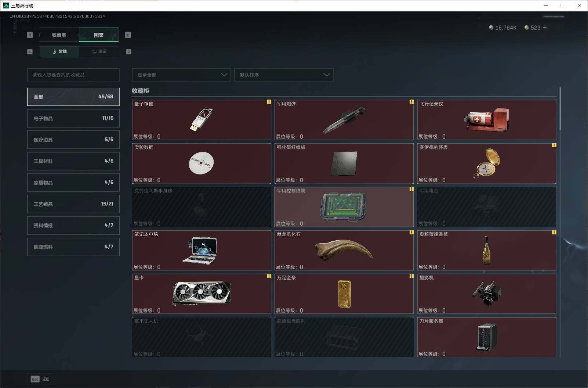Select the 常规 sub-tab

(x=59, y=51)
